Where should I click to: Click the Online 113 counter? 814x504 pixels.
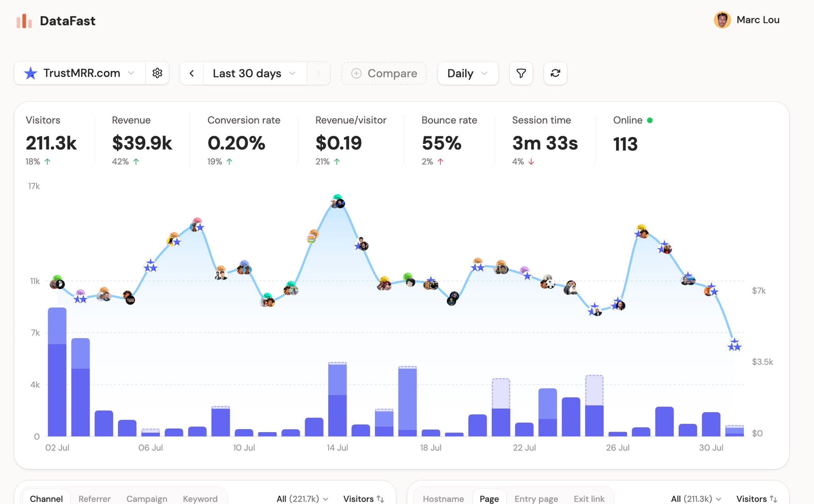coord(625,144)
